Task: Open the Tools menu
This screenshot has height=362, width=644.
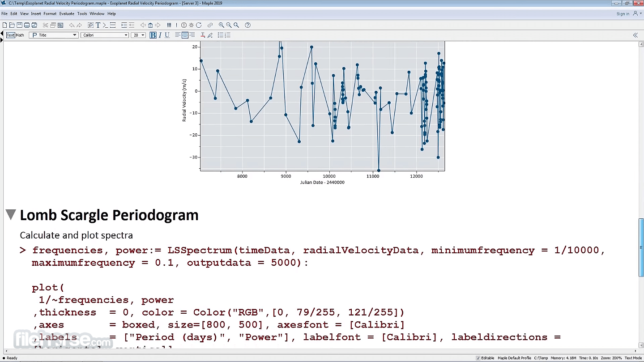Action: pos(82,14)
